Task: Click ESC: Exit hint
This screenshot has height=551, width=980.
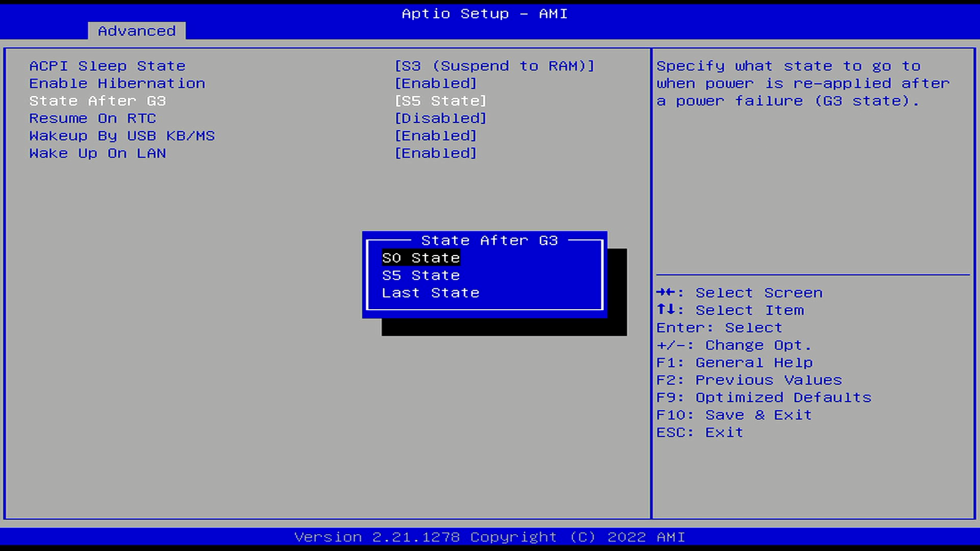Action: [x=699, y=432]
